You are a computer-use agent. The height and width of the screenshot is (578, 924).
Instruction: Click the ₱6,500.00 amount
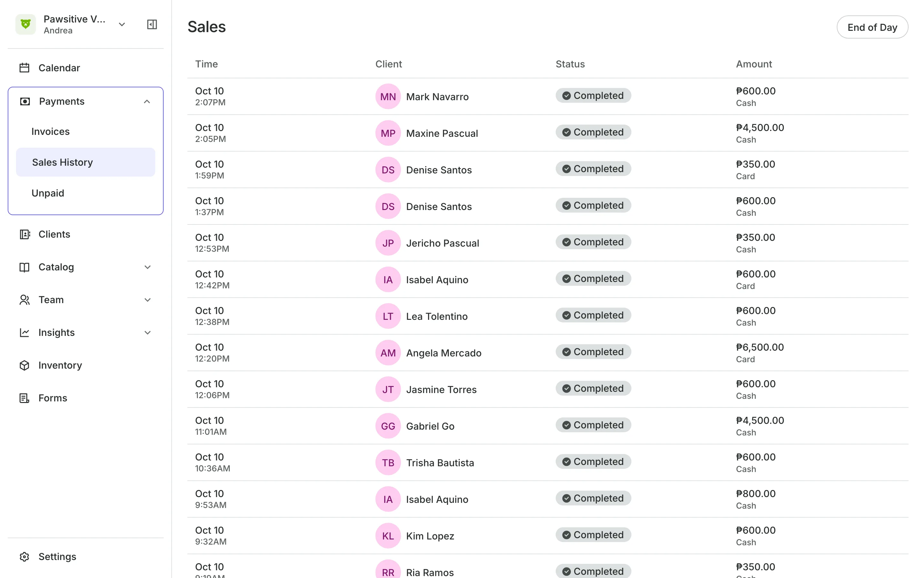click(x=759, y=347)
